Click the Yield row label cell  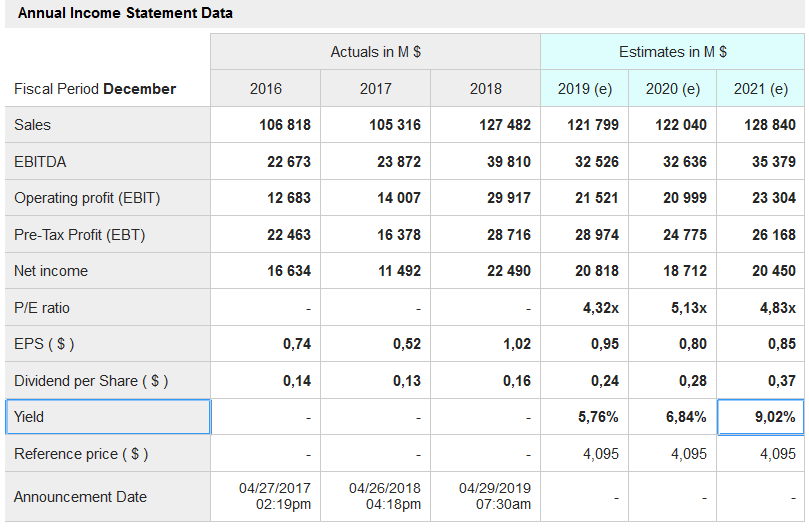[x=108, y=417]
